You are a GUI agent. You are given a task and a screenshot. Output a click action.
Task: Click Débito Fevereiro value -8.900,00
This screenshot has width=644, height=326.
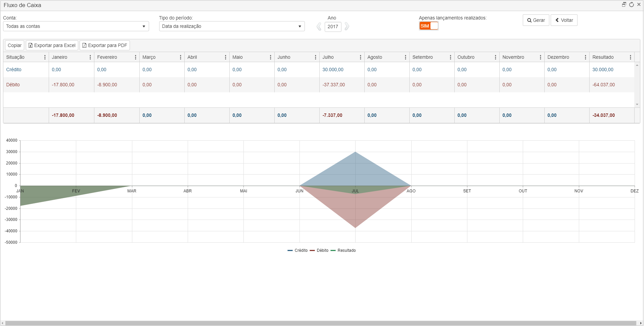[x=107, y=85]
